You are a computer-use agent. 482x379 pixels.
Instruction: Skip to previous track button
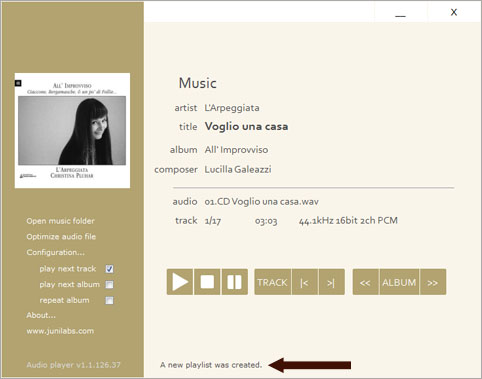[305, 282]
